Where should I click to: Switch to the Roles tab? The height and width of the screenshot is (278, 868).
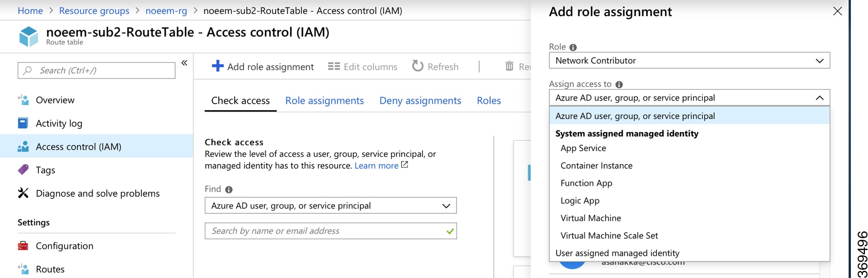coord(489,100)
